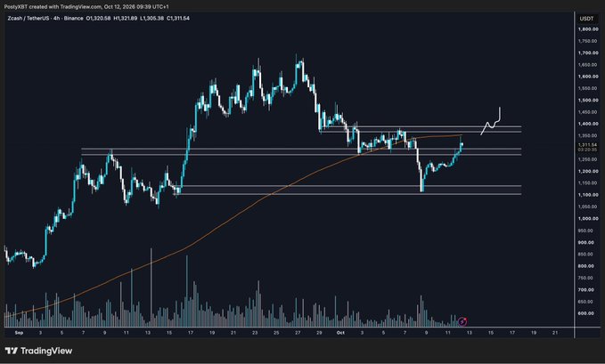Click the 27 date label on the time axis
Viewport: 605px width, 364px height.
coord(298,332)
